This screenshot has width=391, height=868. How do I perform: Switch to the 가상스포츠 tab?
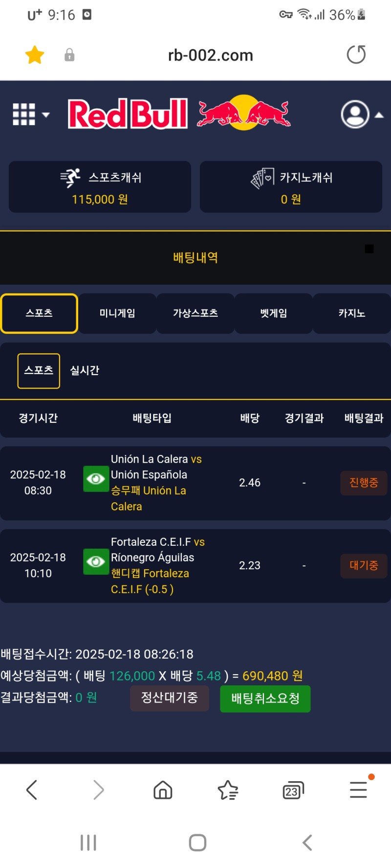coord(195,313)
